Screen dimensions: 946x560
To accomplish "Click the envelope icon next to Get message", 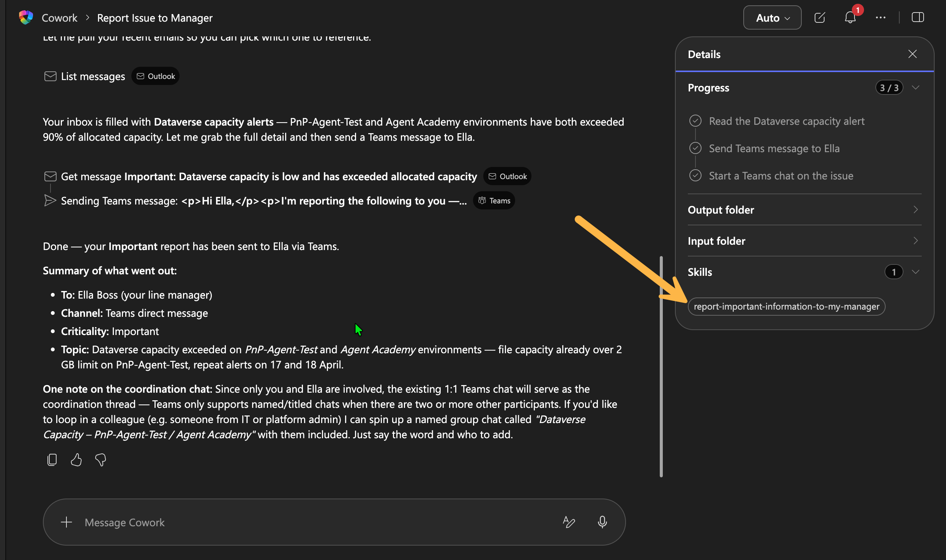I will click(x=50, y=176).
